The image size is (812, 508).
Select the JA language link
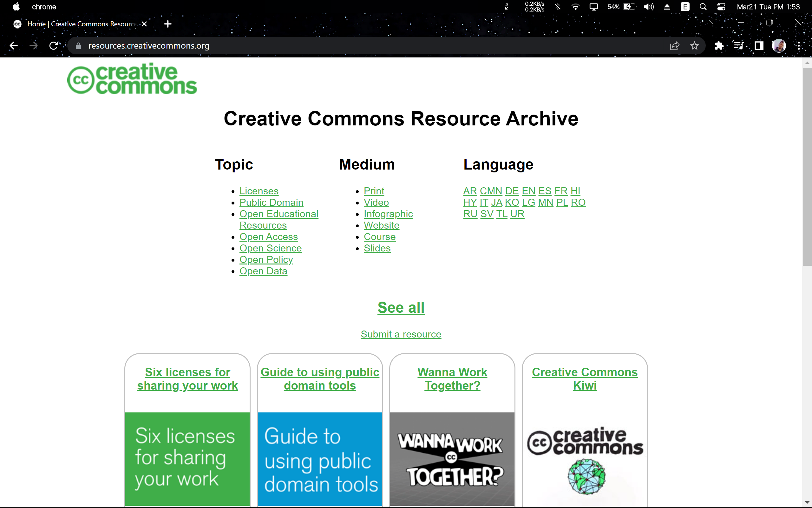pos(497,202)
